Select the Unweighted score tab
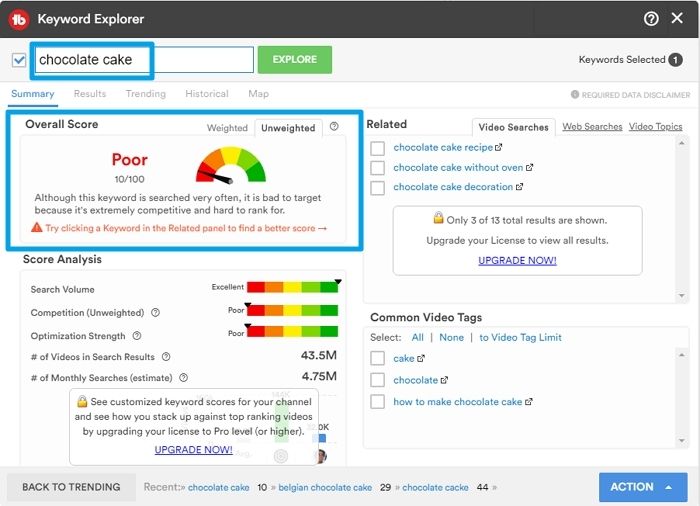The width and height of the screenshot is (700, 506). (x=288, y=128)
